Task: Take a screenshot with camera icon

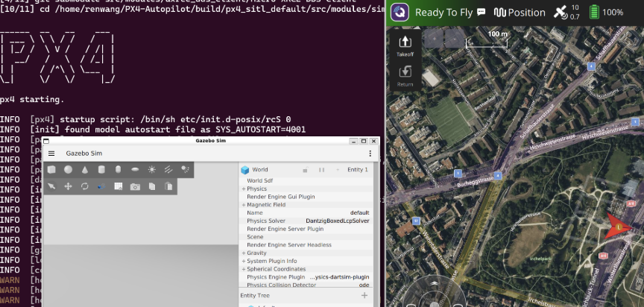Action: point(135,186)
